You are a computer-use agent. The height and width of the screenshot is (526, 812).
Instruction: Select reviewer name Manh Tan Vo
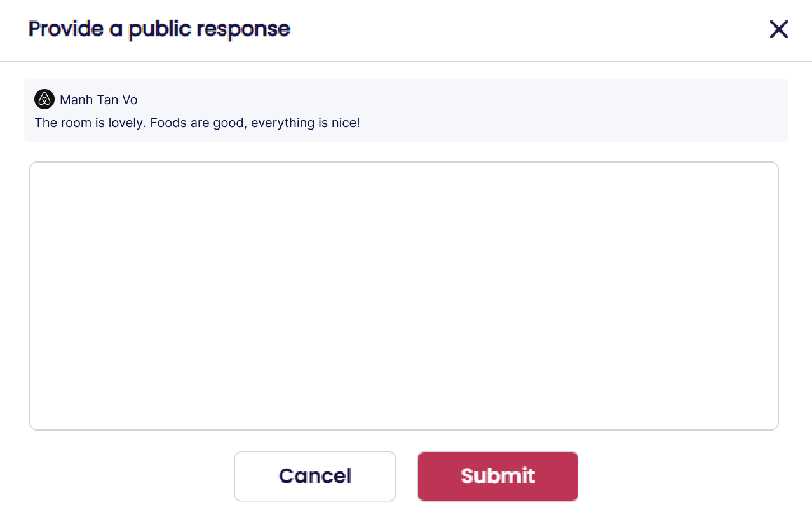(98, 100)
